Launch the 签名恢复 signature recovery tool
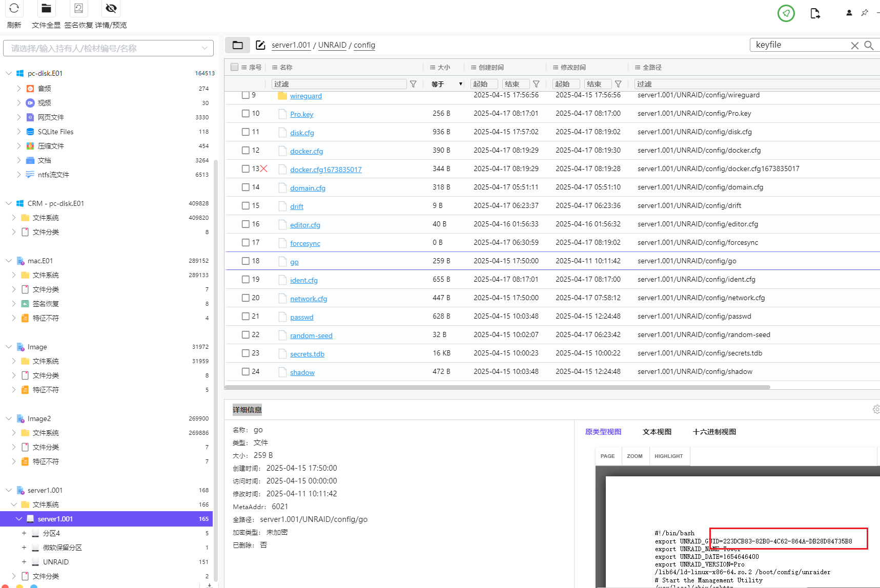 coord(78,8)
